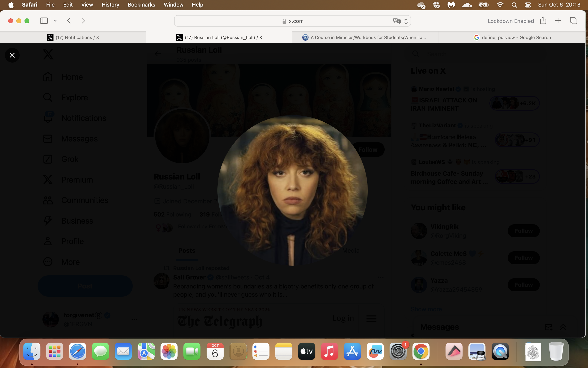Open Google Chrome from the Dock
Image resolution: width=588 pixels, height=368 pixels.
421,351
